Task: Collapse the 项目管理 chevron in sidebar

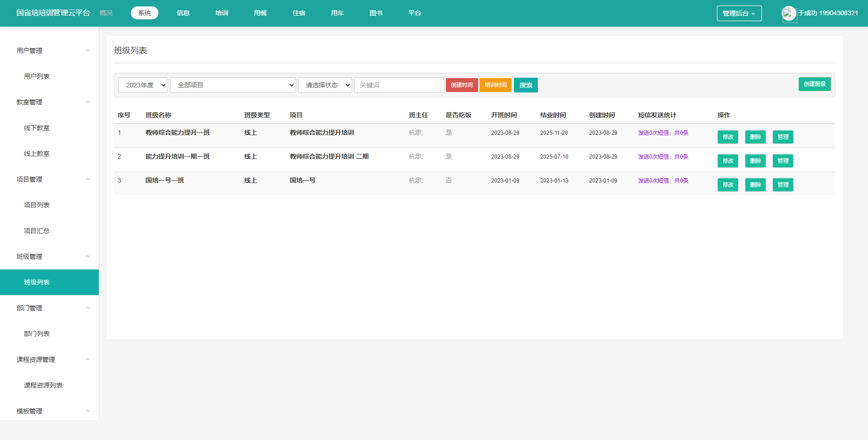Action: click(x=88, y=179)
